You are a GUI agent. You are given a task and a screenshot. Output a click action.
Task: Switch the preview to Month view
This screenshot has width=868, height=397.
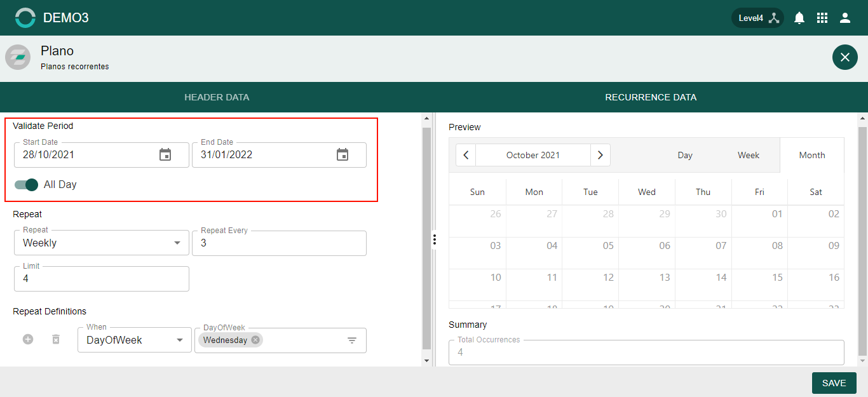(812, 155)
